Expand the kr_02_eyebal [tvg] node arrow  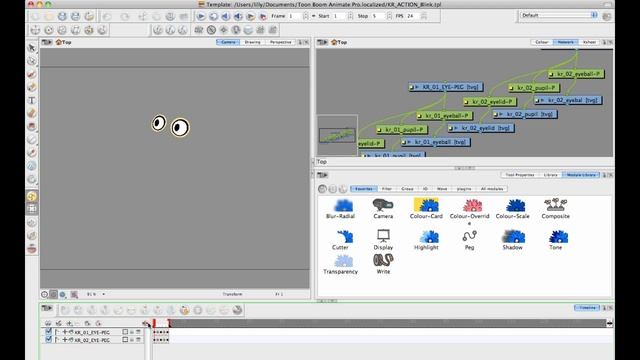coord(542,100)
